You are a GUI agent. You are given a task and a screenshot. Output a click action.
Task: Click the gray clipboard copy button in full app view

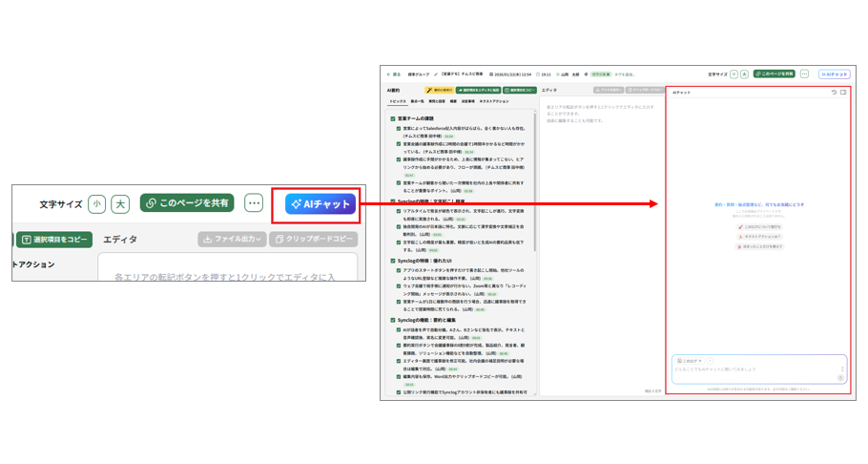pos(645,90)
